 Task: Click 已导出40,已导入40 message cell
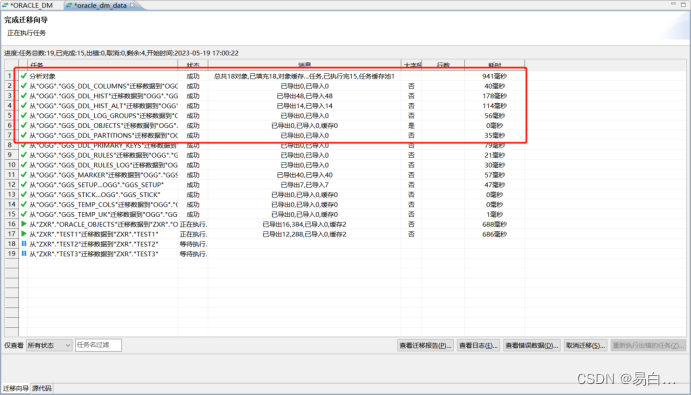coord(305,175)
